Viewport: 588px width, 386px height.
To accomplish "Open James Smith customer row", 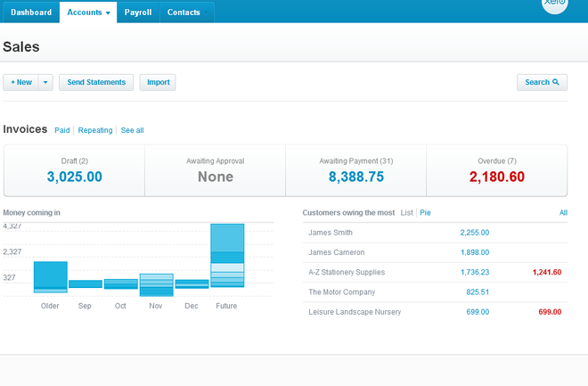I will click(x=331, y=233).
